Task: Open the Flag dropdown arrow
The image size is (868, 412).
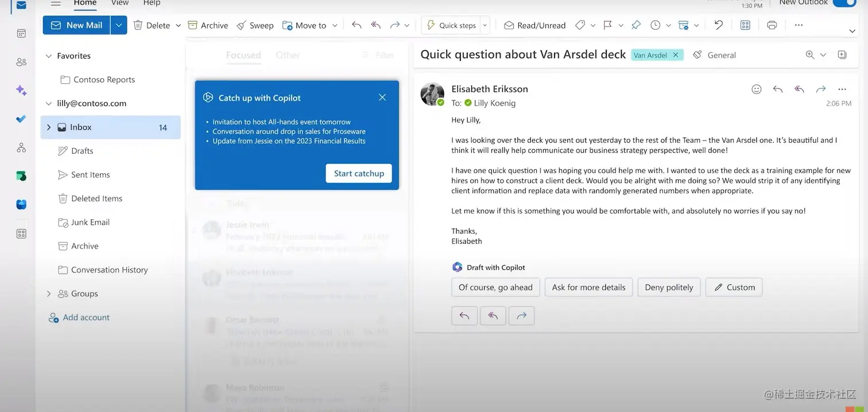Action: pyautogui.click(x=621, y=25)
